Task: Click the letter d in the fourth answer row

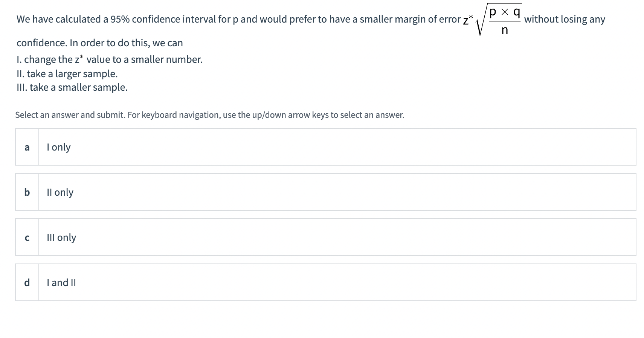Action: pyautogui.click(x=27, y=282)
